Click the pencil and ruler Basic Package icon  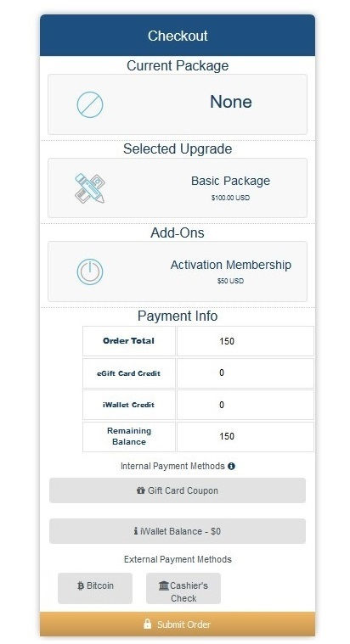(90, 188)
